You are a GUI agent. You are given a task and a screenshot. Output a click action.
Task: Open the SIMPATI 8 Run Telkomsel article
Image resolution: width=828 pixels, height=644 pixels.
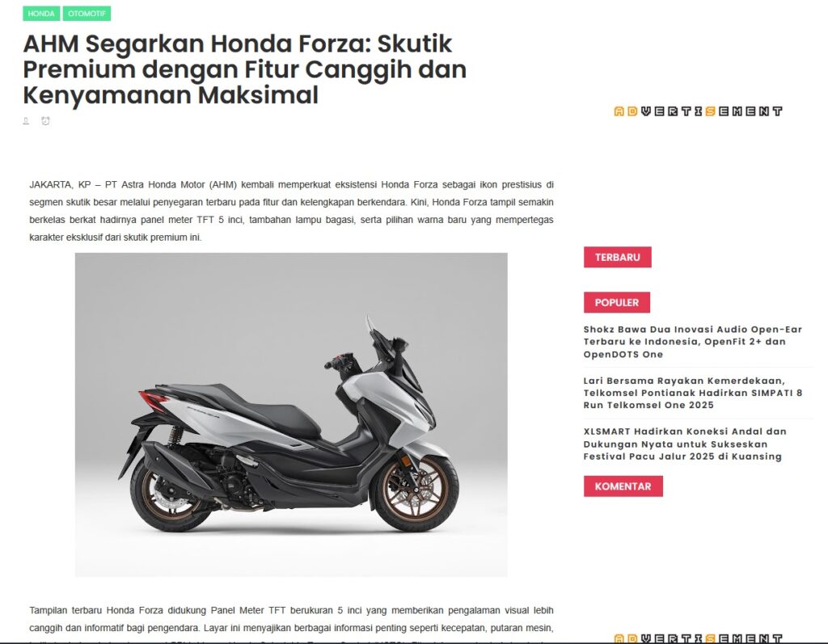[x=692, y=393]
